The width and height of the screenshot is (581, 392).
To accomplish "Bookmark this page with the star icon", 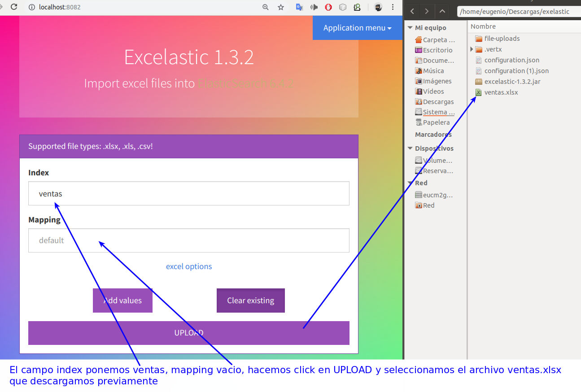I will tap(281, 7).
